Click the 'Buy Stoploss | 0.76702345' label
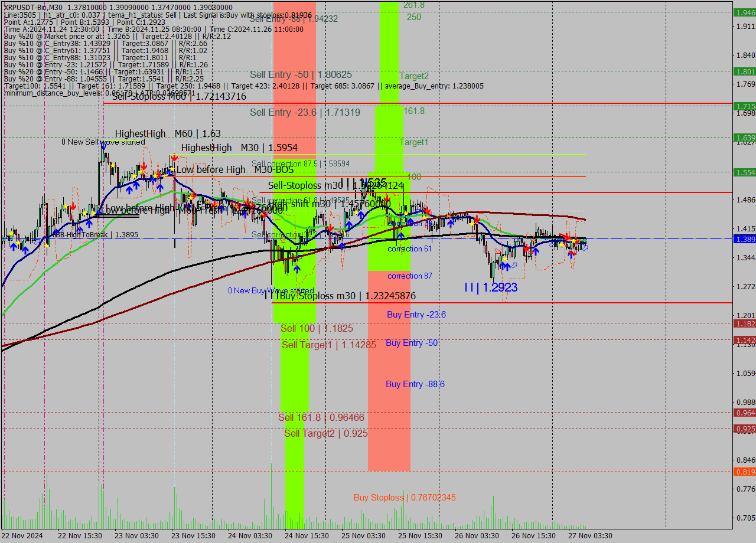Image resolution: width=756 pixels, height=543 pixels. pyautogui.click(x=405, y=498)
